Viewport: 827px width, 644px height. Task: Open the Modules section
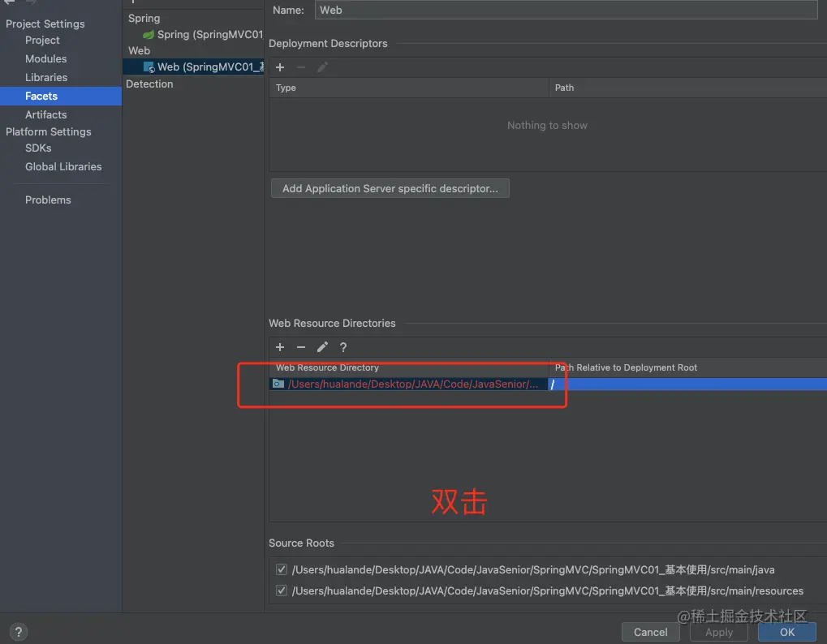click(46, 59)
